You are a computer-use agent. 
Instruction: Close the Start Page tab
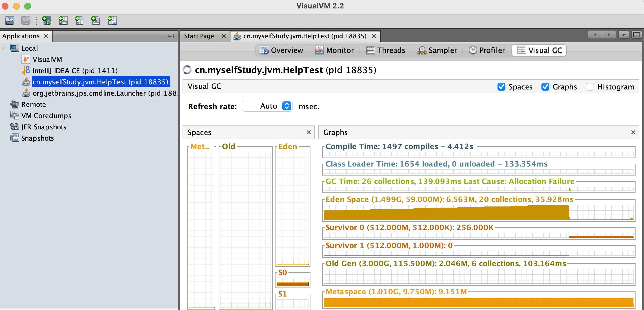[224, 36]
